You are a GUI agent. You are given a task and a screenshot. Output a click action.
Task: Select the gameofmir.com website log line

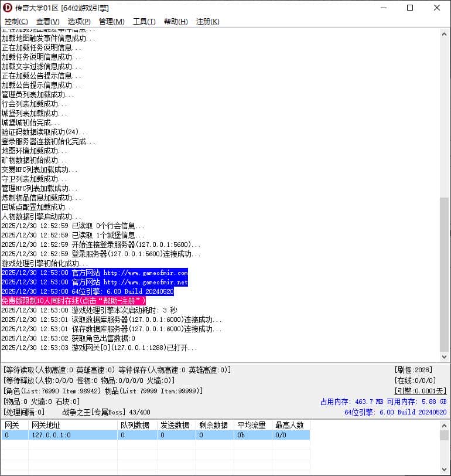[x=95, y=273]
